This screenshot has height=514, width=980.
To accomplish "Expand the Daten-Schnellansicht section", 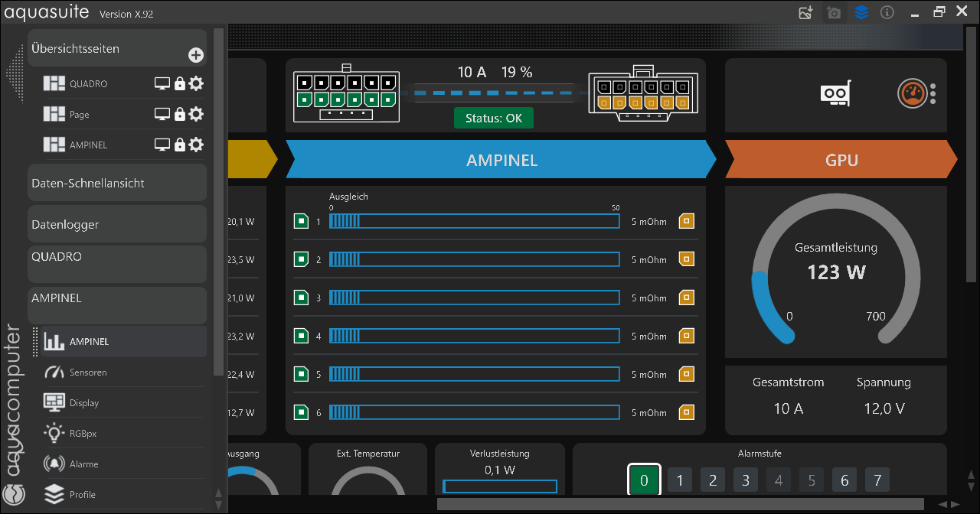I will [117, 183].
